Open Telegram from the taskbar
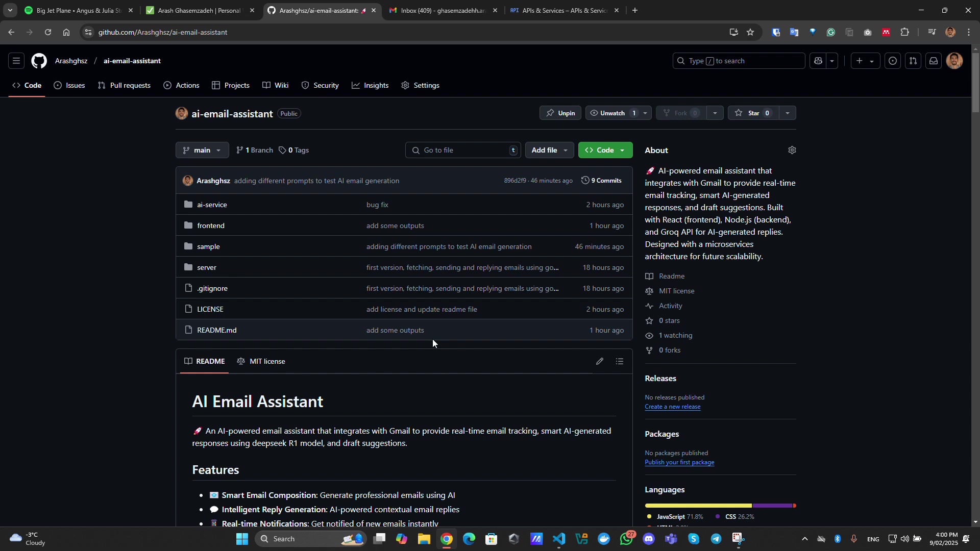 (x=716, y=539)
